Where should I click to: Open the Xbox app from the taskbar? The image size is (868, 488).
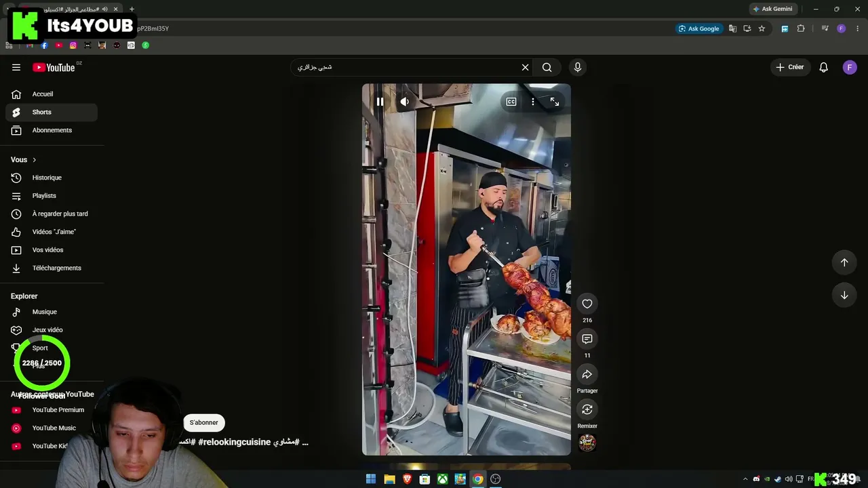(x=442, y=479)
